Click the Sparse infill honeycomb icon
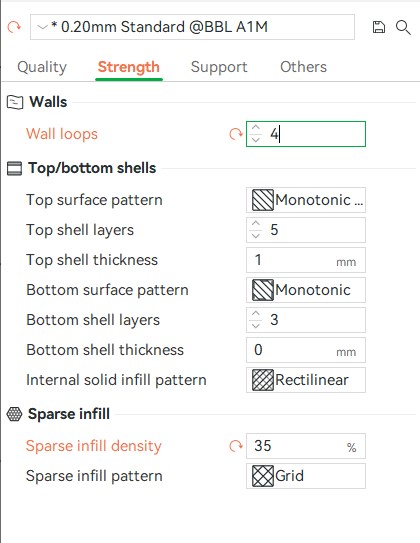This screenshot has height=543, width=420. click(14, 414)
